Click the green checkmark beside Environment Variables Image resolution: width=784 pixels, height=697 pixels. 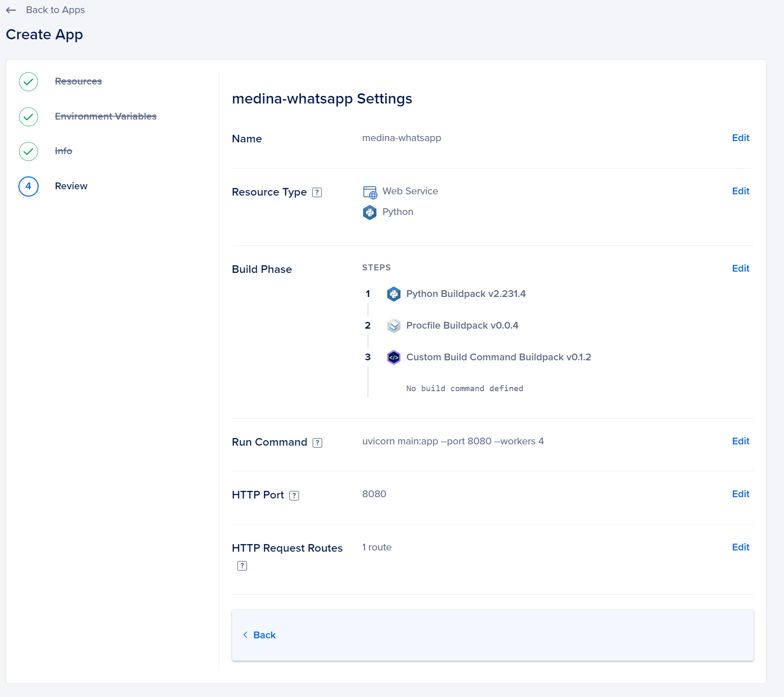[x=28, y=117]
